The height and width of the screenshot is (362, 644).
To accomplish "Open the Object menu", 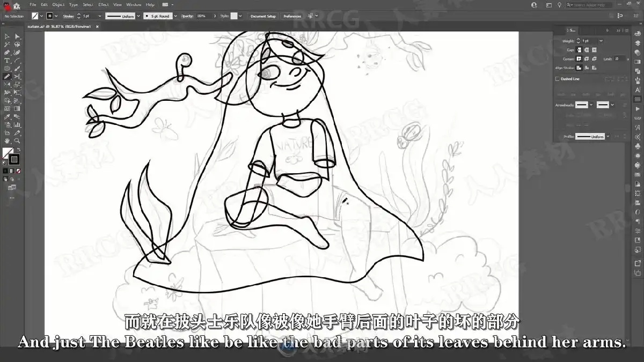I will point(58,4).
